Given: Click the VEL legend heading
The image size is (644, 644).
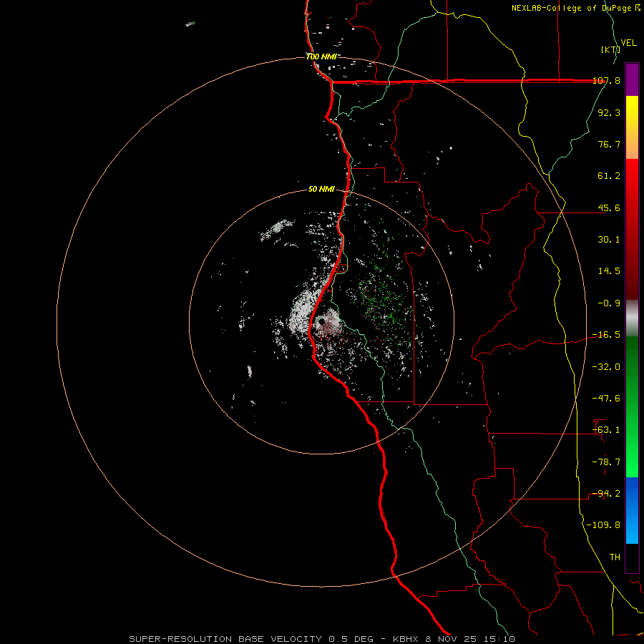Looking at the screenshot, I should [x=628, y=43].
